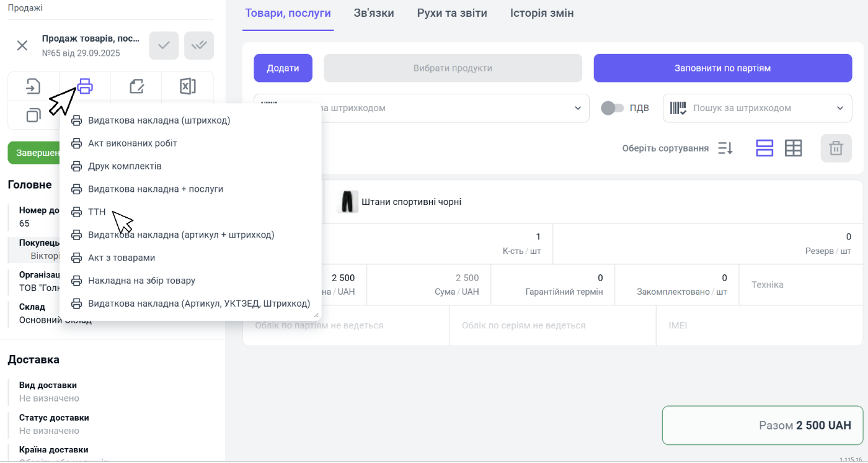Screen dimensions: 868x463
Task: Switch to table grid view icon
Action: 793,148
